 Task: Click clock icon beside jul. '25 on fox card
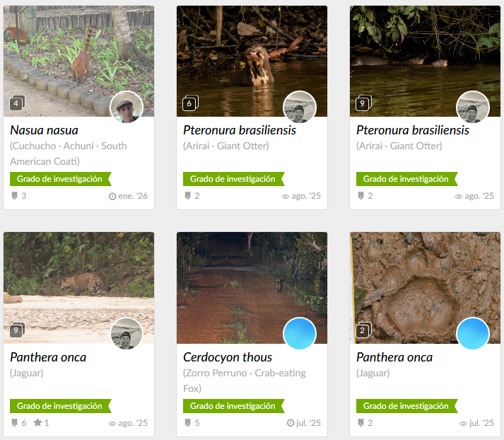coord(291,423)
